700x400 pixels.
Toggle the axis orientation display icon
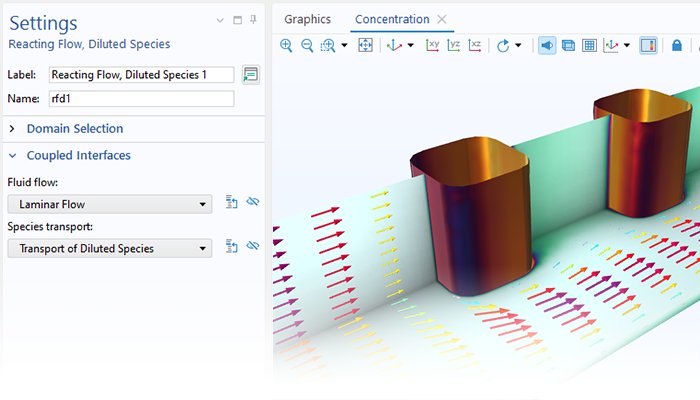click(x=611, y=45)
